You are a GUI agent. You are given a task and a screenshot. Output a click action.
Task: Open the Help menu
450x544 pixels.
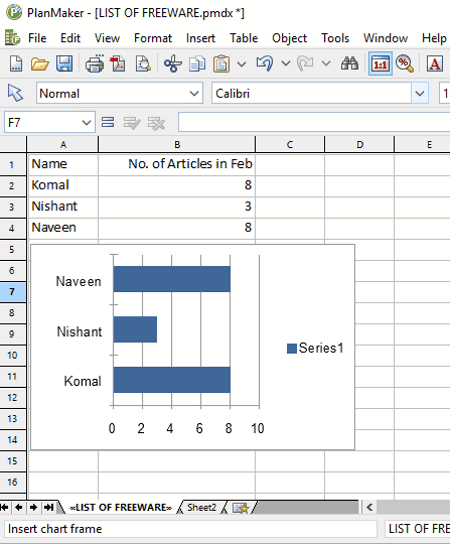(434, 38)
